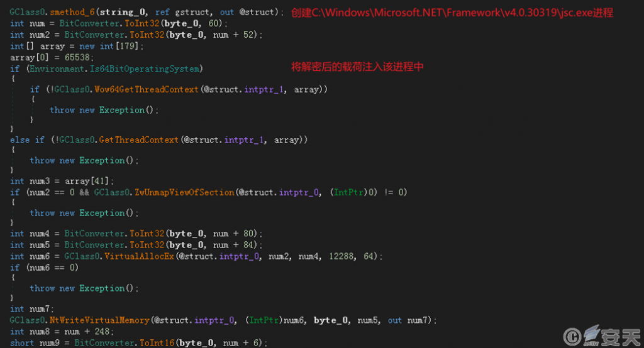Select the red jsc.exe process annotation
This screenshot has width=644, height=348.
coord(452,13)
